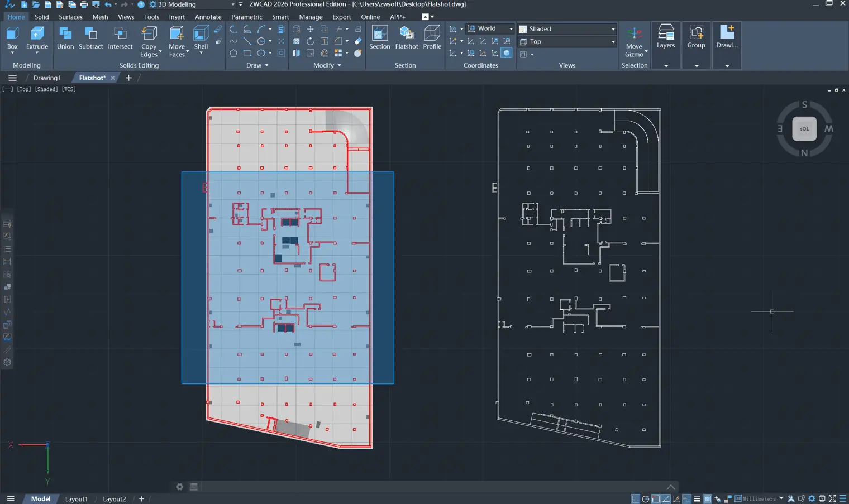Toggle Lineweight display in status bar
Screen dimensions: 849x504
point(697,498)
